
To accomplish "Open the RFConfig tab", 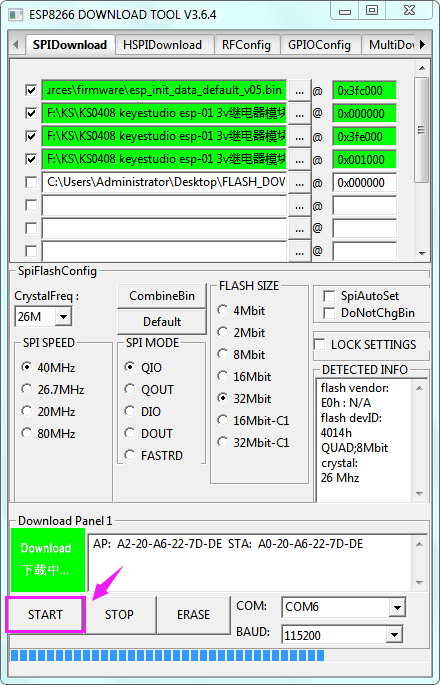I will point(246,45).
